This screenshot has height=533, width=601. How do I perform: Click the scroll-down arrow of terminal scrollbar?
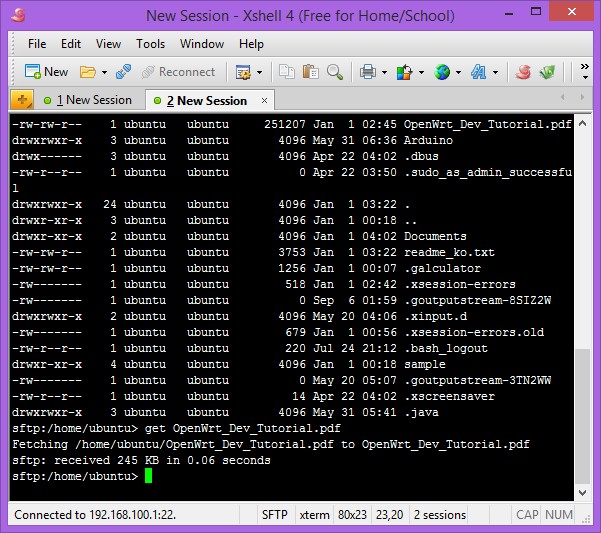(582, 493)
